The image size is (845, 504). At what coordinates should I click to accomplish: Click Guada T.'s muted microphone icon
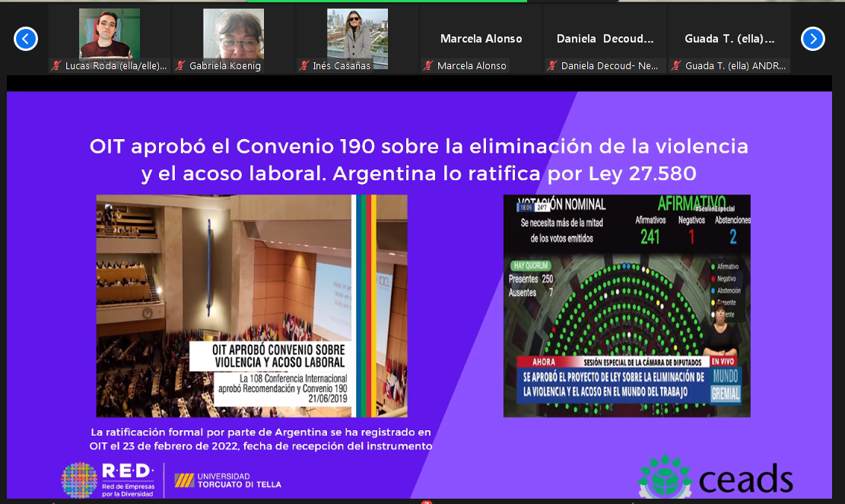click(x=677, y=66)
